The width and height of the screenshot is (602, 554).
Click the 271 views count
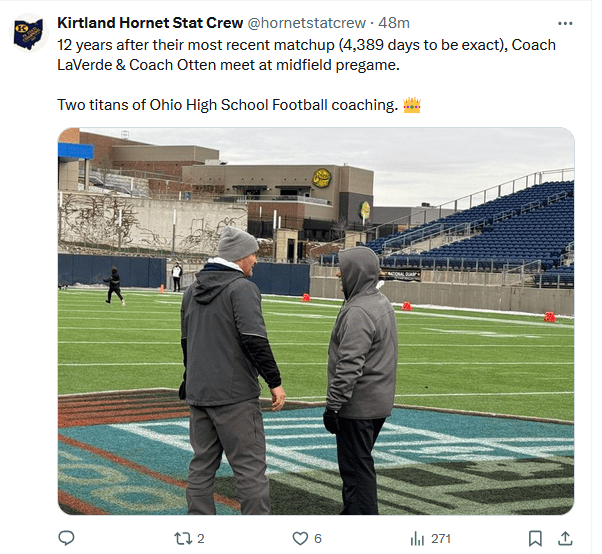click(x=441, y=538)
